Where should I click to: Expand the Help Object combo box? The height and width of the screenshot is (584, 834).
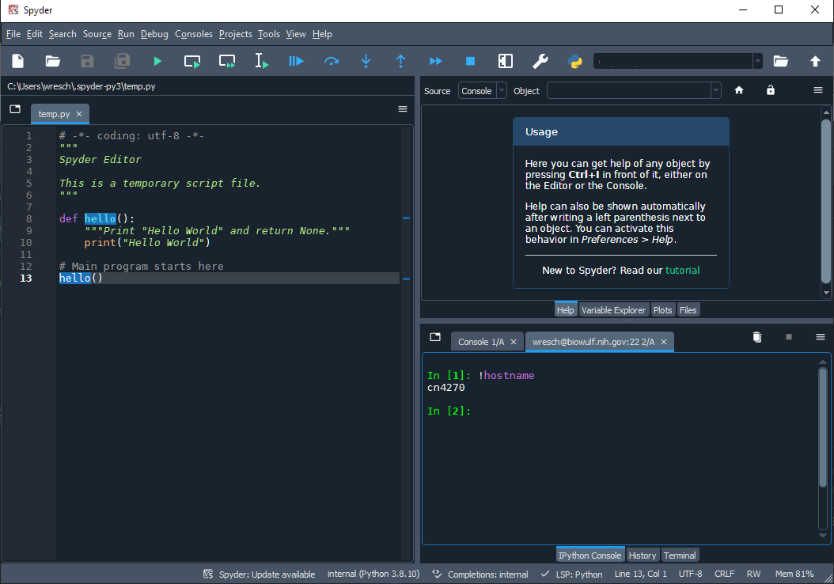tap(715, 91)
